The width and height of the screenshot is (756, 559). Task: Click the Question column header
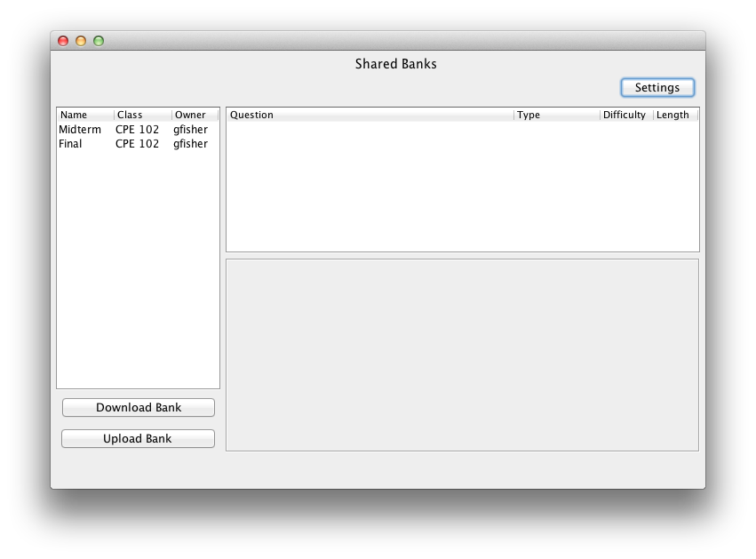[370, 115]
